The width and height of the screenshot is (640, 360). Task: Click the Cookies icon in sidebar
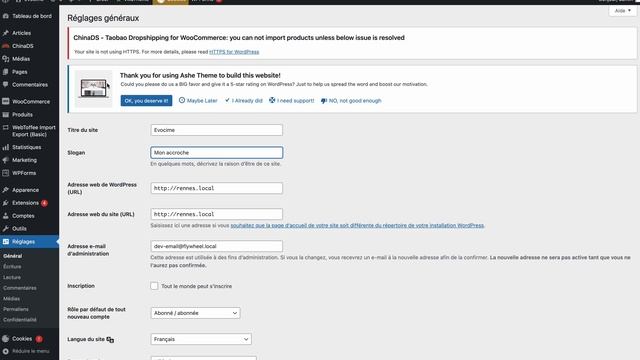(x=5, y=339)
